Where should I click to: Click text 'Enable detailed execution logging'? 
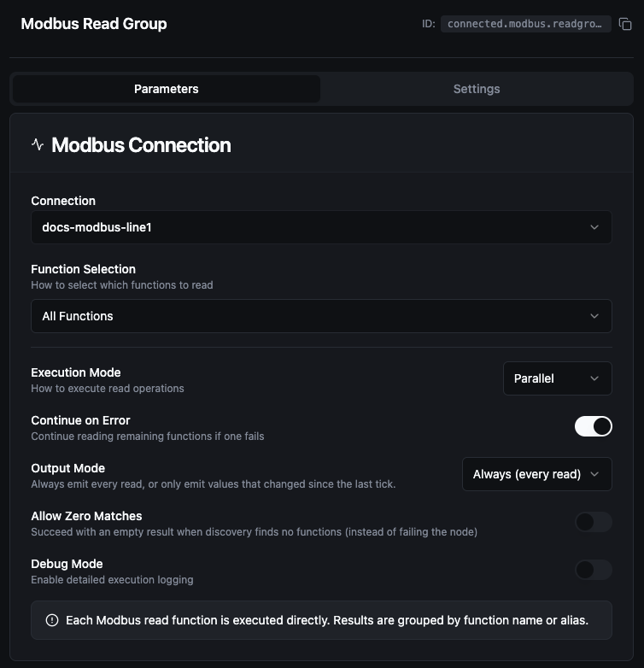[112, 580]
